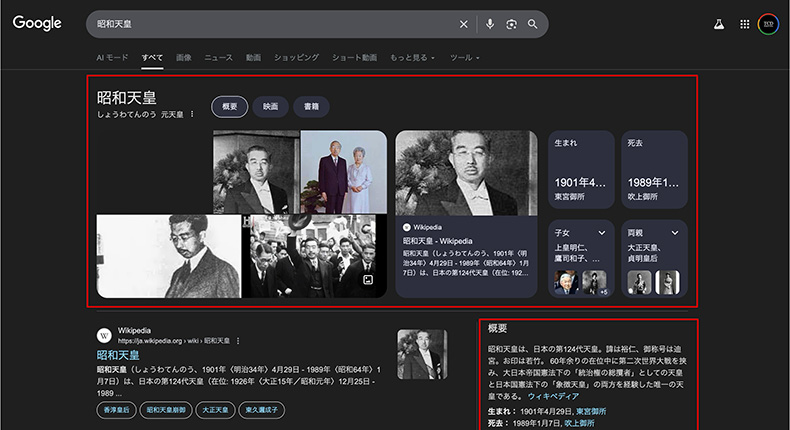This screenshot has height=430, width=790.
Task: Open the Google account profile avatar
Action: [x=768, y=24]
